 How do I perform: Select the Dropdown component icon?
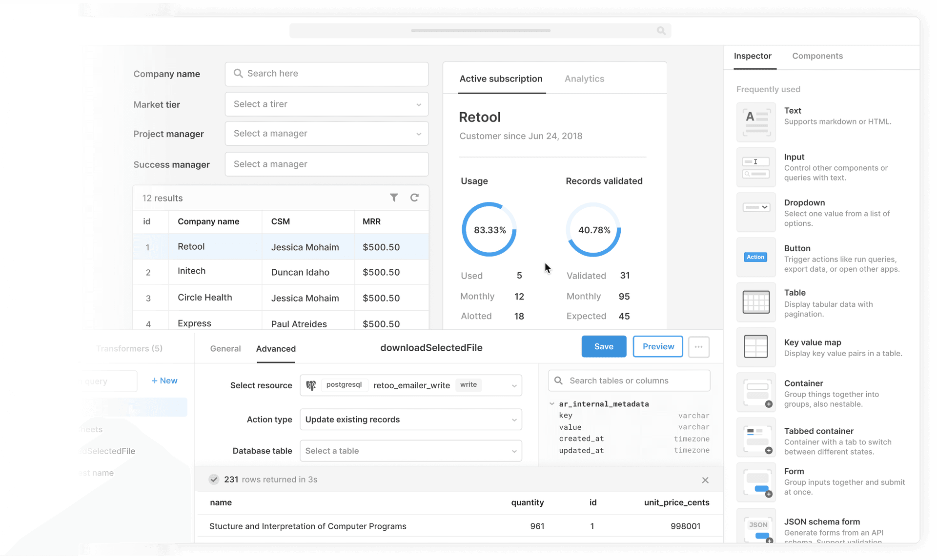756,212
